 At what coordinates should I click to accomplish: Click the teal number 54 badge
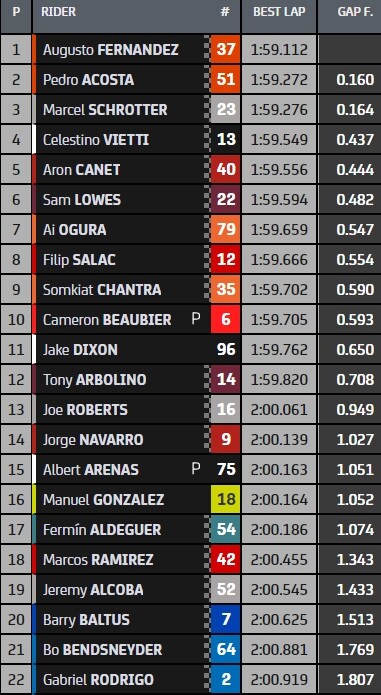tap(225, 530)
